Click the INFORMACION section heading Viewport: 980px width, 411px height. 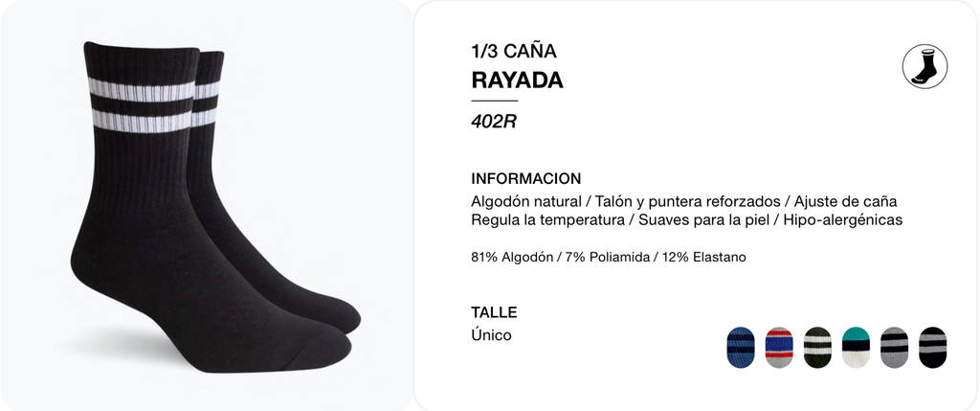pos(525,178)
